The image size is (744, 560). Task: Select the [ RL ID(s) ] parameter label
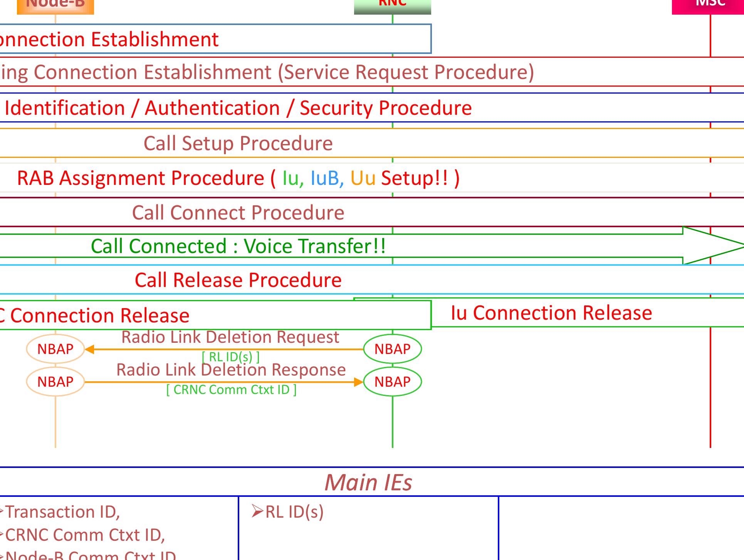click(230, 357)
